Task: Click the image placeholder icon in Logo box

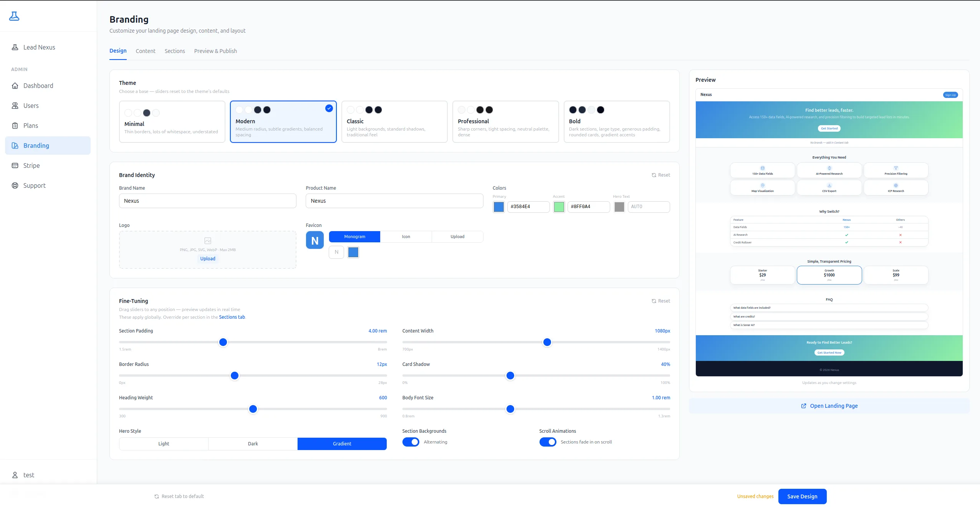Action: coord(208,241)
